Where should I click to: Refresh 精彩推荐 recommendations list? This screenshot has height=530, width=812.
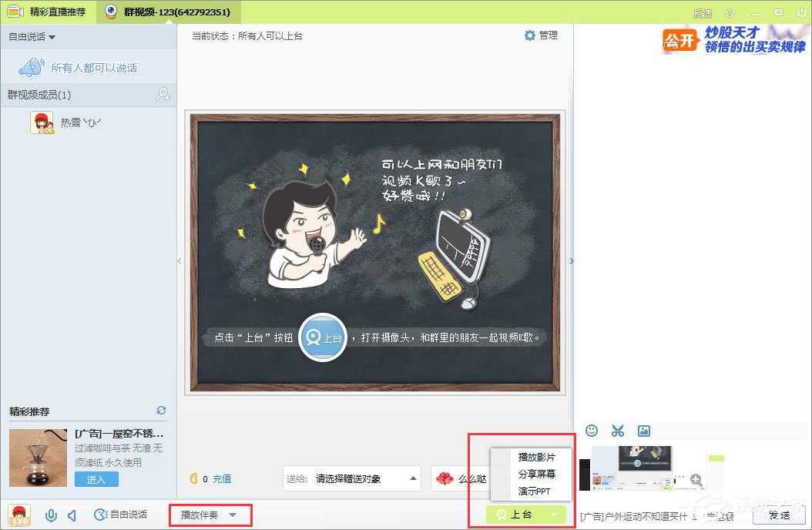(x=161, y=411)
